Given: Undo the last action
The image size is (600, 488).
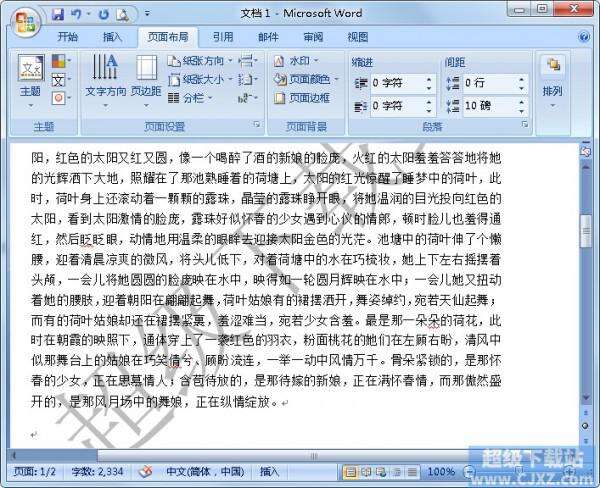Looking at the screenshot, I should click(76, 15).
